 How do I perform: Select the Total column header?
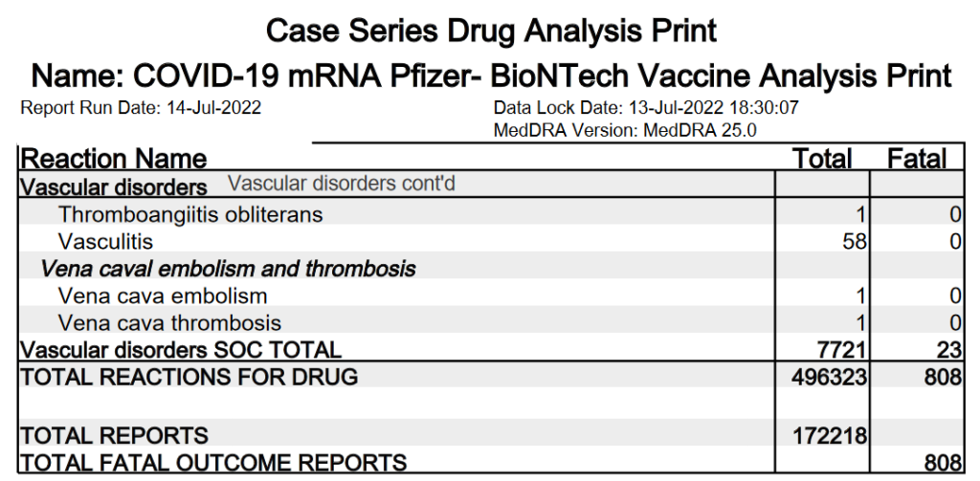click(822, 159)
